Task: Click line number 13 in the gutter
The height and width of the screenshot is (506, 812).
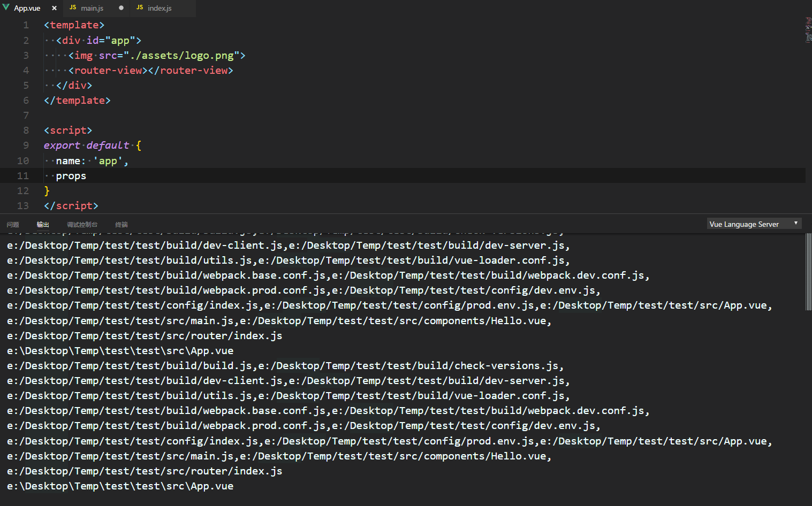Action: [23, 205]
